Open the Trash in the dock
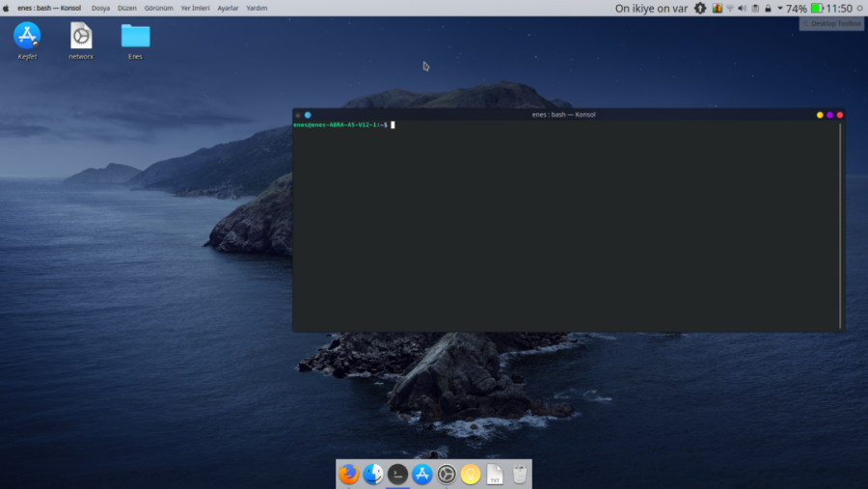The width and height of the screenshot is (868, 489). 520,474
